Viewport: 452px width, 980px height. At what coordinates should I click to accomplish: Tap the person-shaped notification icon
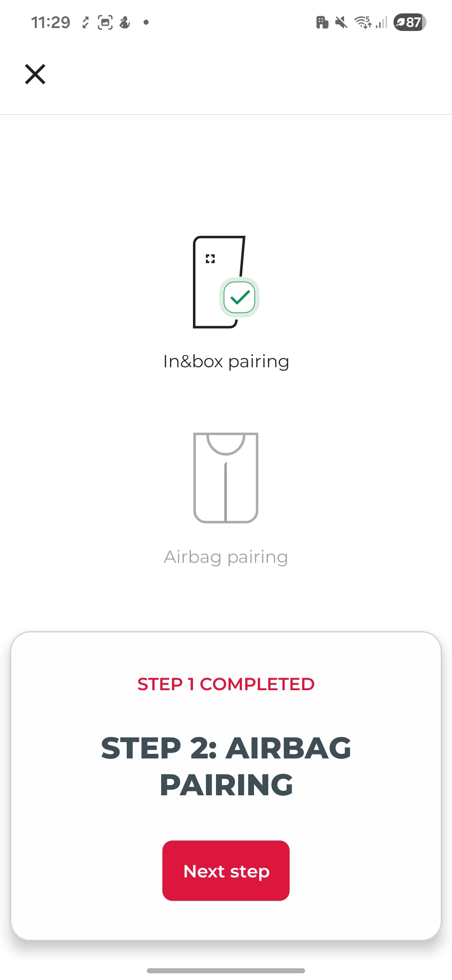[x=125, y=22]
